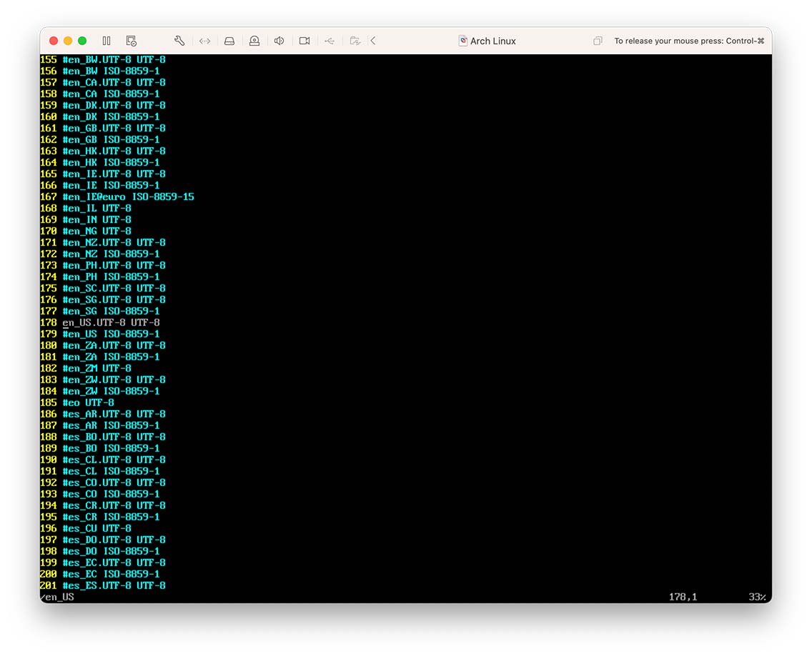
Task: Click the yellow minimize window button
Action: click(x=68, y=41)
